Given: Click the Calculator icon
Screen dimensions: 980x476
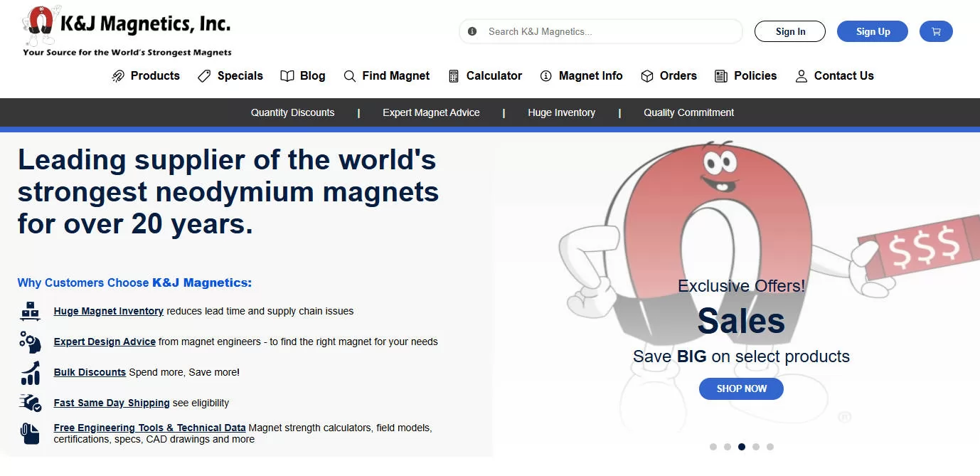Looking at the screenshot, I should click(x=454, y=76).
